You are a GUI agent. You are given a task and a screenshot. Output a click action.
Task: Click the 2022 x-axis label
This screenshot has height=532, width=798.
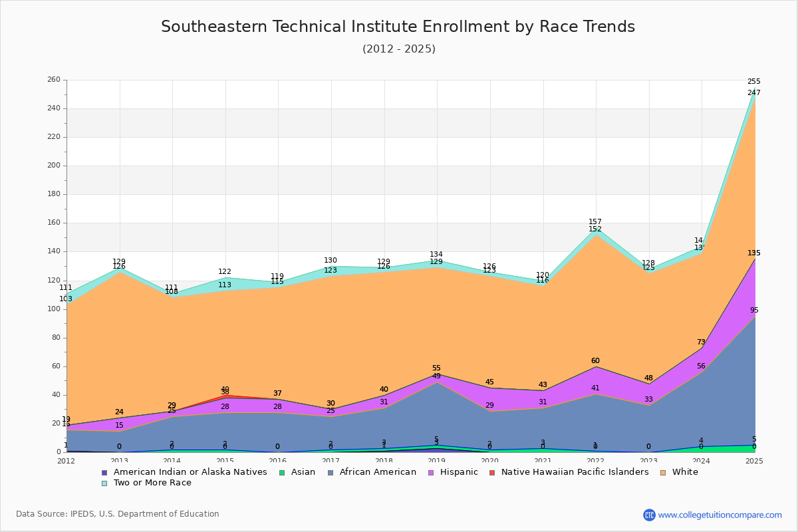coord(596,461)
